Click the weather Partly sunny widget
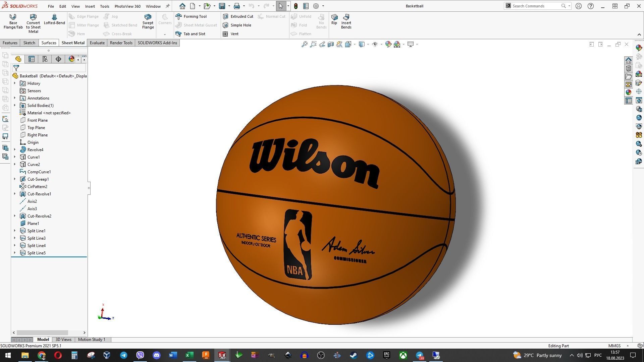The height and width of the screenshot is (362, 644). [x=537, y=355]
